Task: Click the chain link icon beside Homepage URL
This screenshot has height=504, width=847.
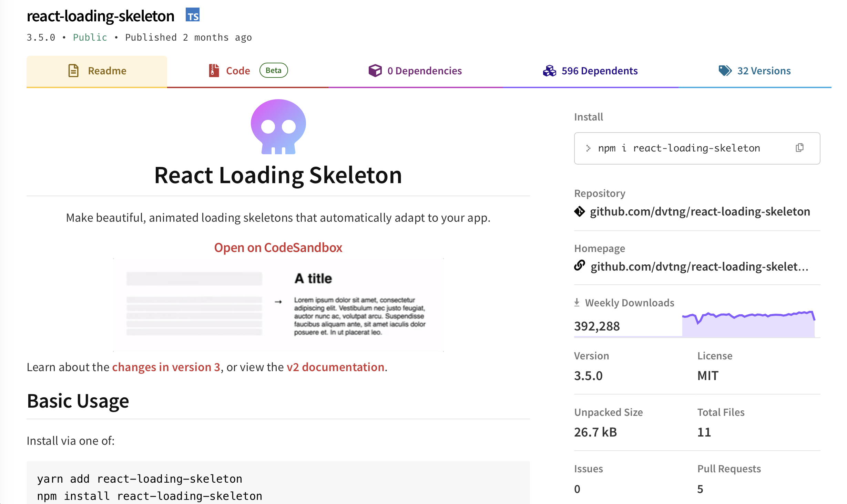Action: (x=580, y=265)
